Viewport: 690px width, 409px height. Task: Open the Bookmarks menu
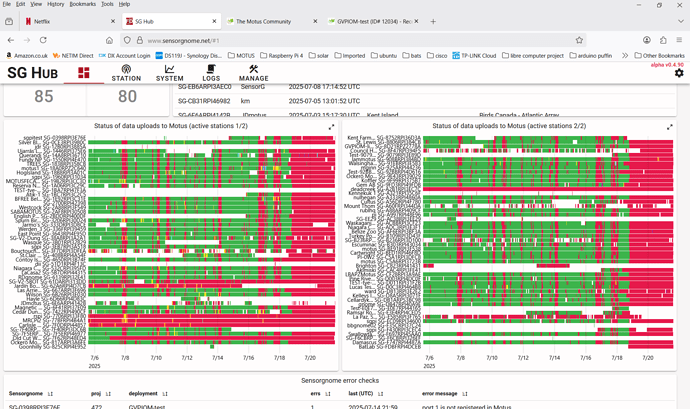[83, 4]
